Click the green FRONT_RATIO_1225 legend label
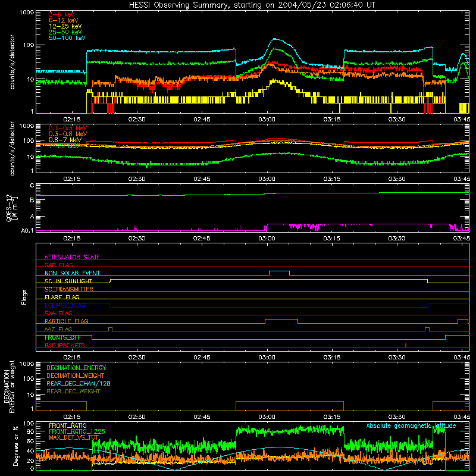 (77, 431)
